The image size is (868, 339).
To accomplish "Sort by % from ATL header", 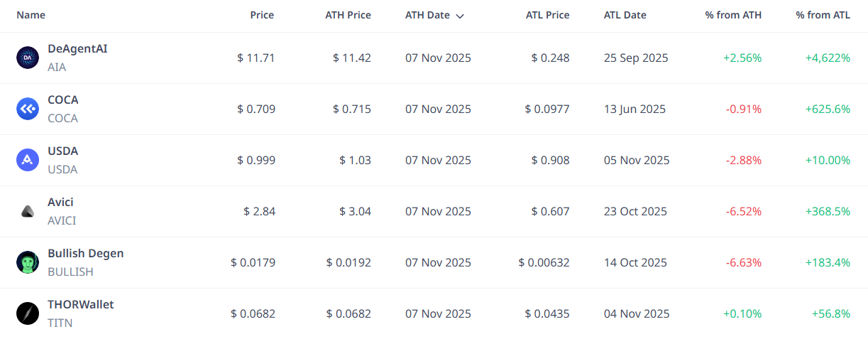I will 823,15.
